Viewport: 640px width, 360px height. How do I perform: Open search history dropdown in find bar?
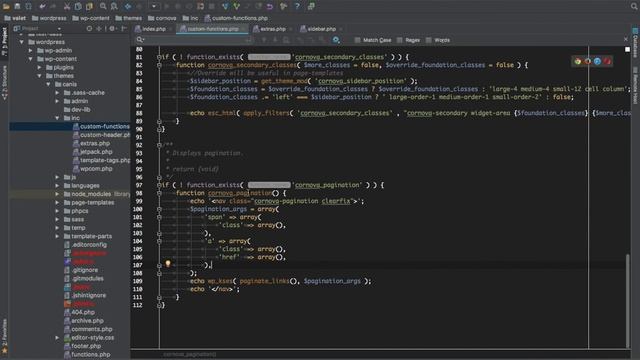tap(140, 40)
